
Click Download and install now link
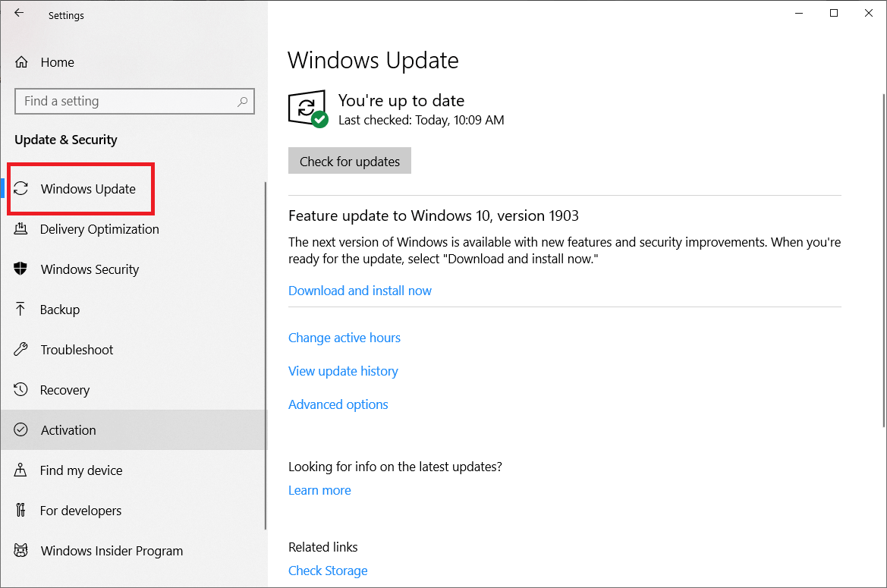360,291
